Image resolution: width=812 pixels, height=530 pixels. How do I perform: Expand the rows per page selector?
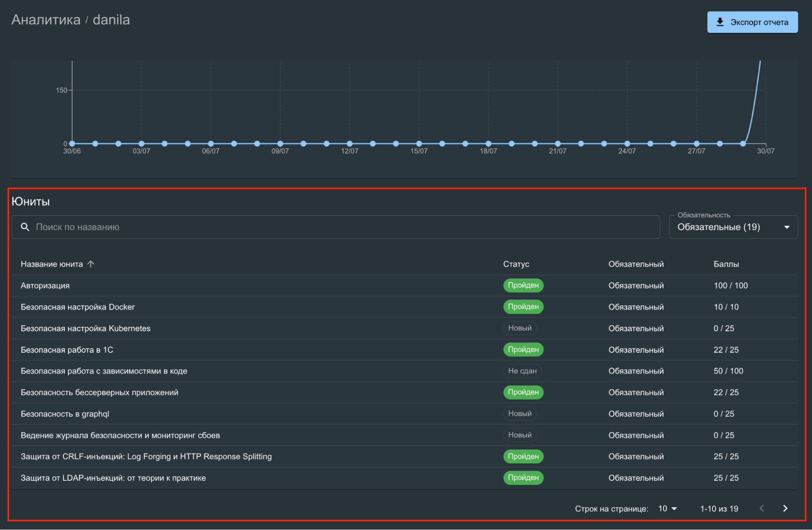(668, 508)
